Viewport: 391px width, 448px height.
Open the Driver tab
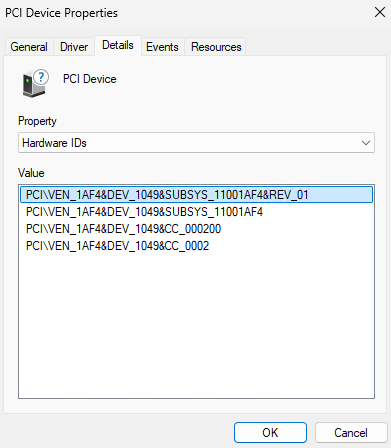[x=74, y=47]
